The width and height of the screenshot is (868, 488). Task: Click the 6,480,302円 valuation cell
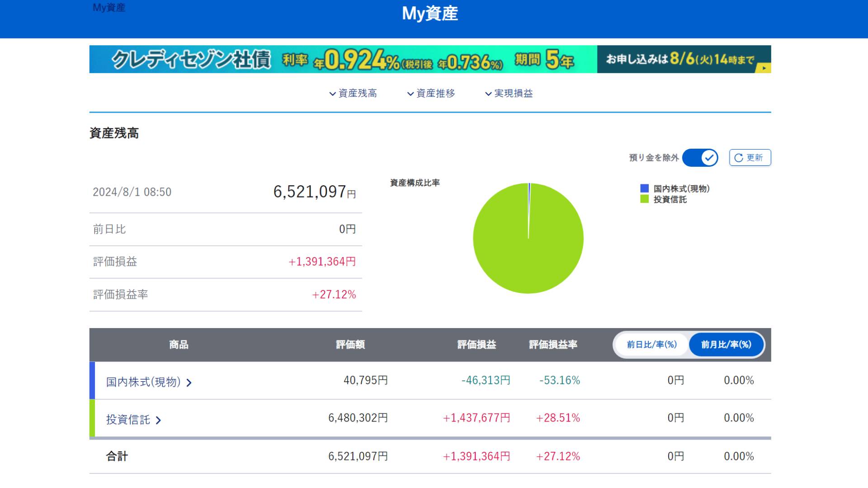358,418
